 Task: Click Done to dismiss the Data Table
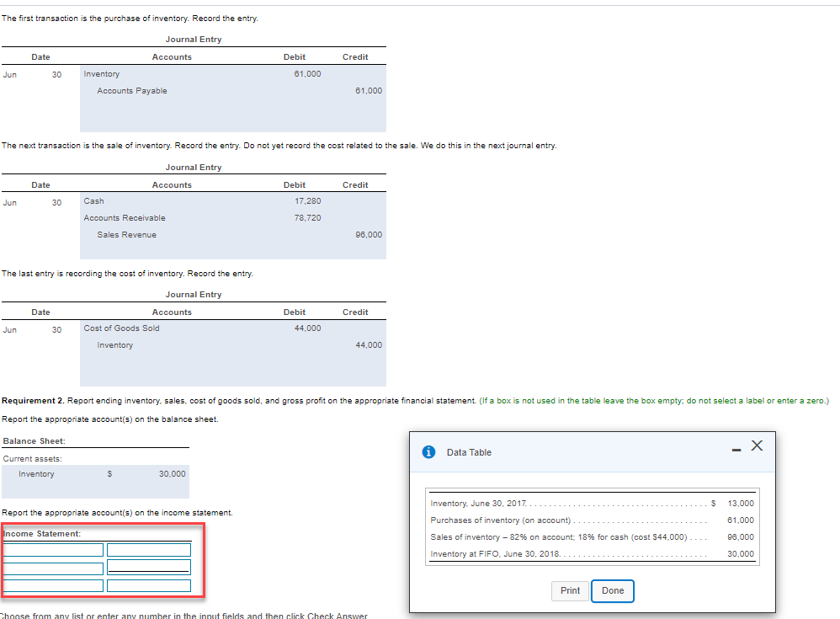tap(612, 590)
